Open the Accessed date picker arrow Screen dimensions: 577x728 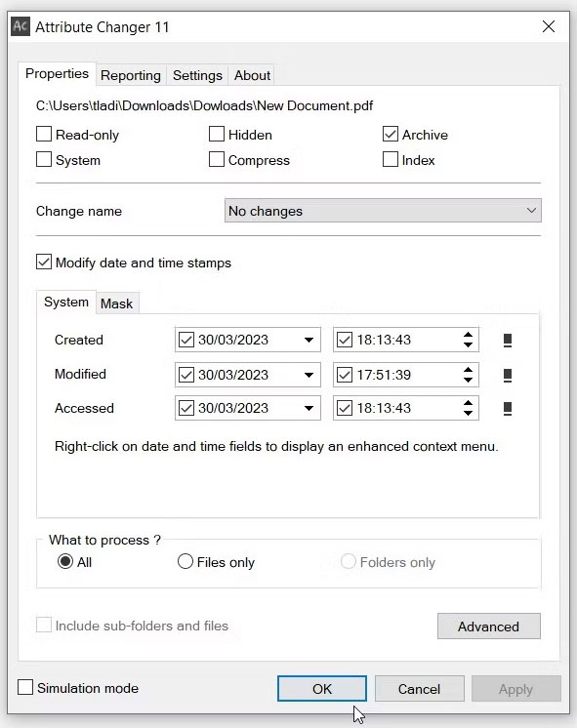[x=309, y=408]
